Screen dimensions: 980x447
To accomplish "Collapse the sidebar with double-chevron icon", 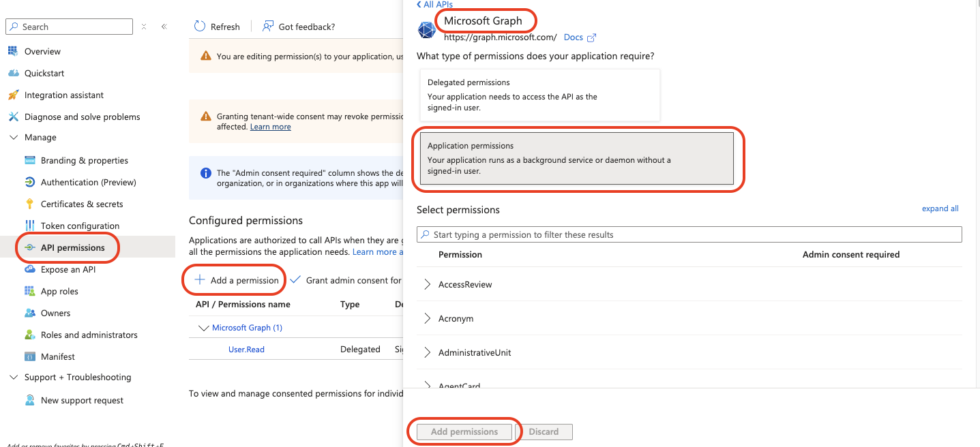I will click(164, 27).
